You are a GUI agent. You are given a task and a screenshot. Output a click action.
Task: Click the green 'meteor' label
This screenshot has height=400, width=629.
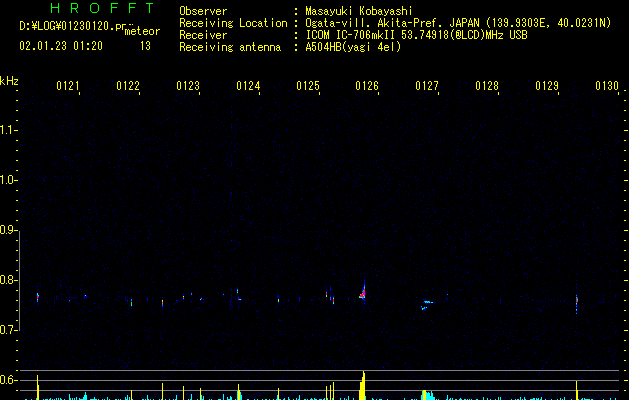[142, 31]
